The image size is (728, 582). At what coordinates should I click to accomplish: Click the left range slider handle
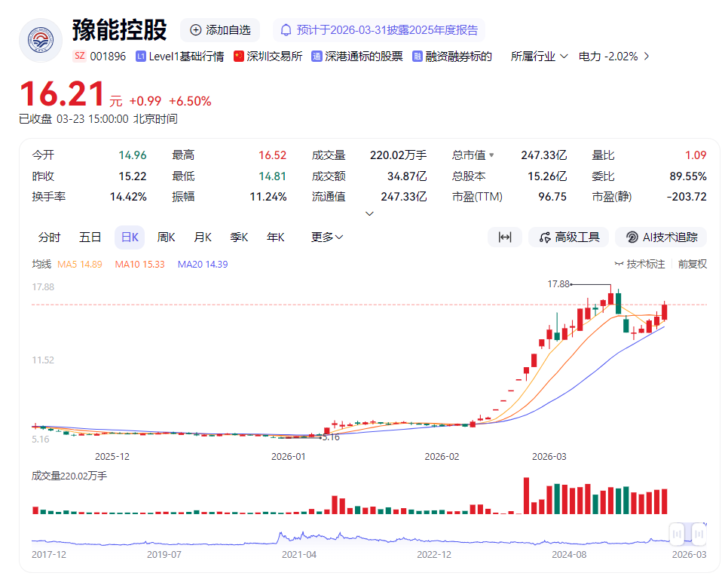click(x=677, y=534)
